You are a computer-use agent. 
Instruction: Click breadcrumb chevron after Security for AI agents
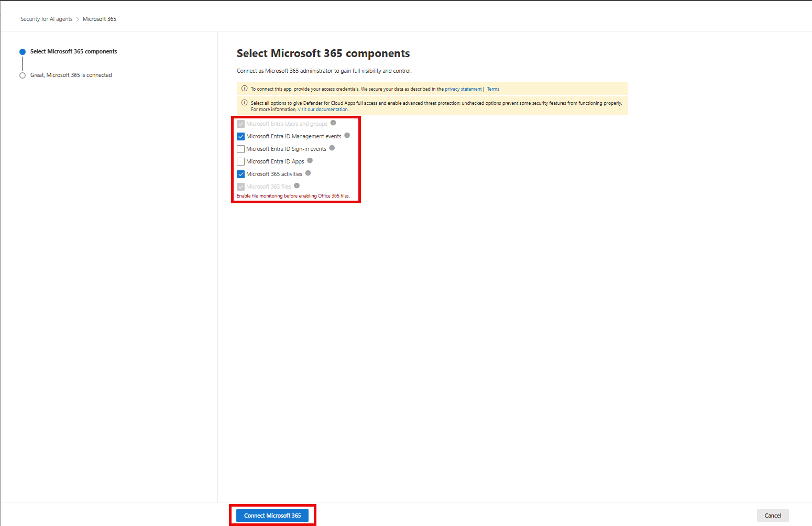(x=78, y=19)
